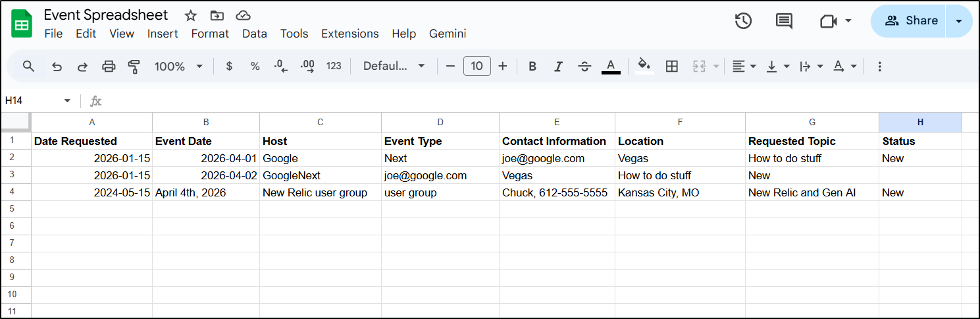Open version history clock icon
Image resolution: width=980 pixels, height=319 pixels.
(x=743, y=21)
